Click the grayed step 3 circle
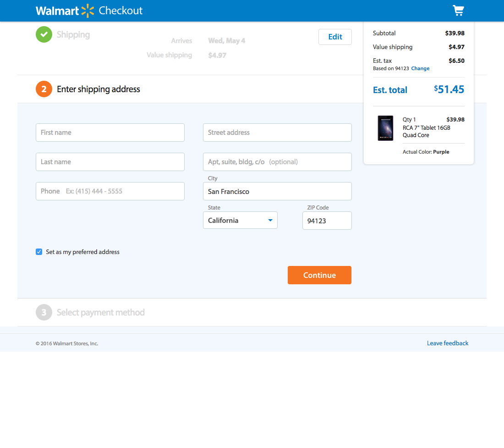Screen dimensions: 504x448 pyautogui.click(x=44, y=312)
